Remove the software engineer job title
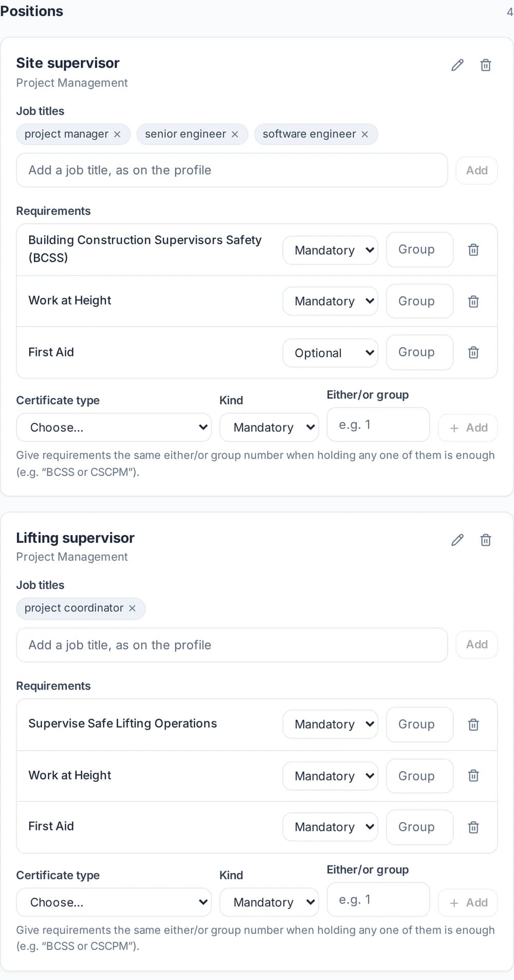 [x=365, y=134]
